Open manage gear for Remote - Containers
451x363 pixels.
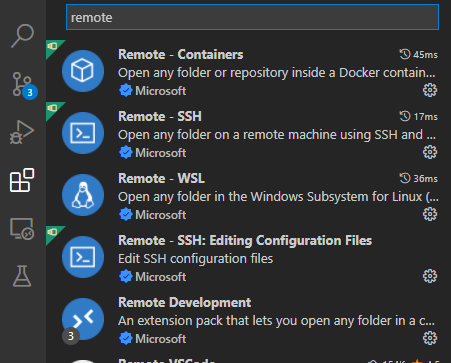pos(430,90)
